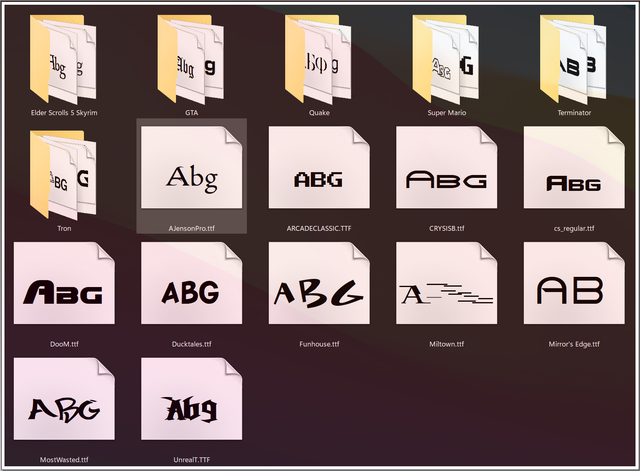The width and height of the screenshot is (640, 471).
Task: Select the cs_regular.ttf font file icon
Action: coord(574,167)
